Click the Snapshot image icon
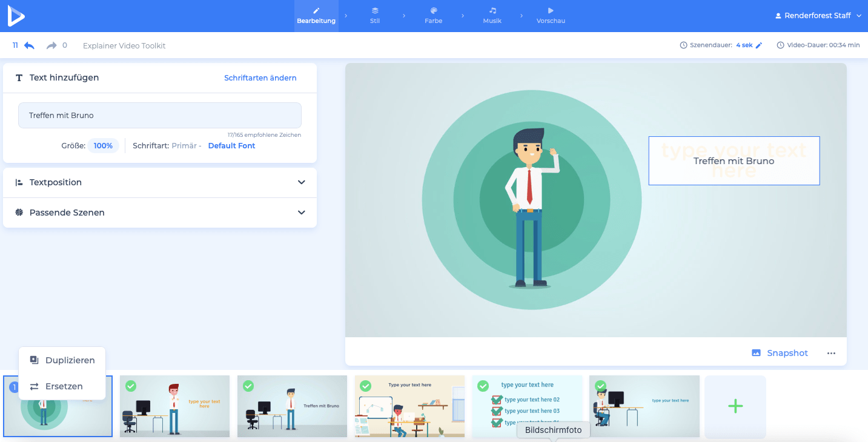Screen dimensions: 868x442 [756, 353]
